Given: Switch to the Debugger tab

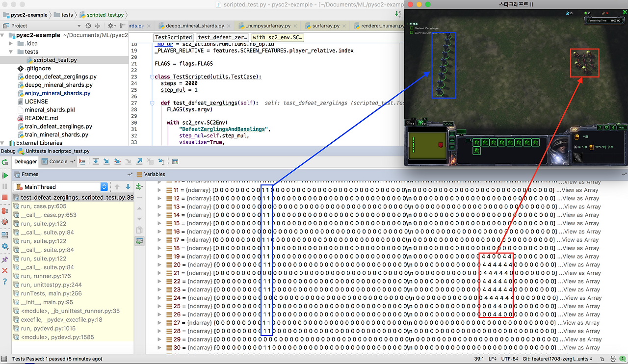Looking at the screenshot, I should click(26, 161).
